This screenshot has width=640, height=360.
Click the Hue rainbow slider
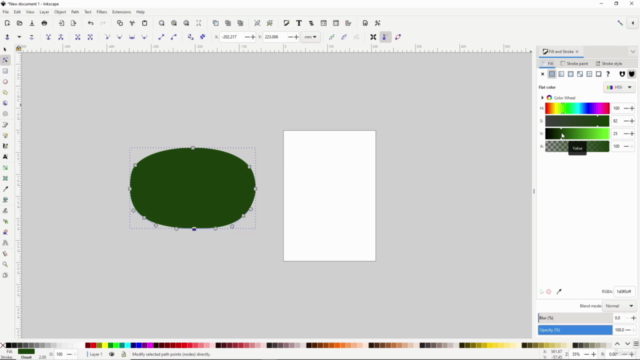click(577, 108)
